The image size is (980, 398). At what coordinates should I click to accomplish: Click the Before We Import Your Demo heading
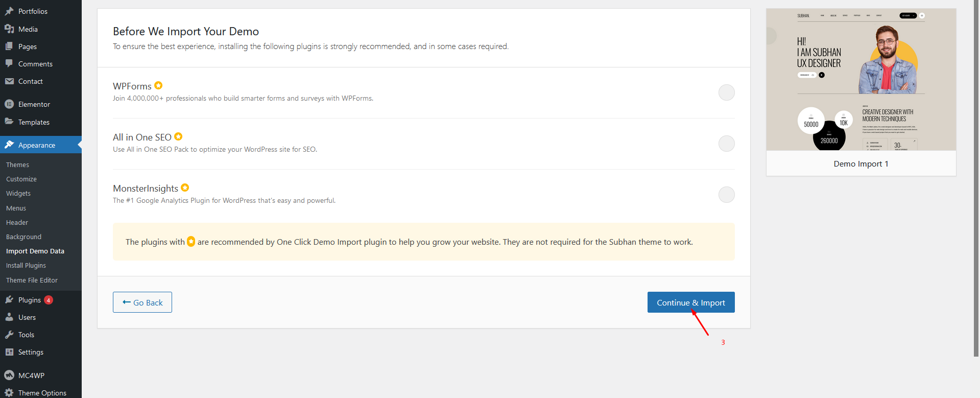[x=186, y=32]
